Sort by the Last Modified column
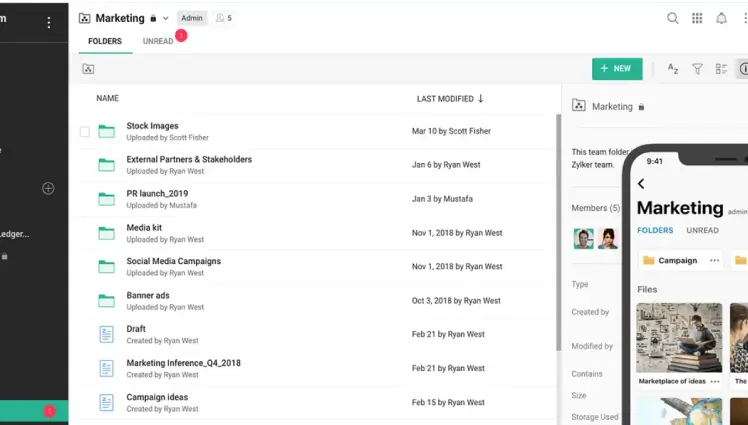Image resolution: width=748 pixels, height=425 pixels. [x=449, y=99]
